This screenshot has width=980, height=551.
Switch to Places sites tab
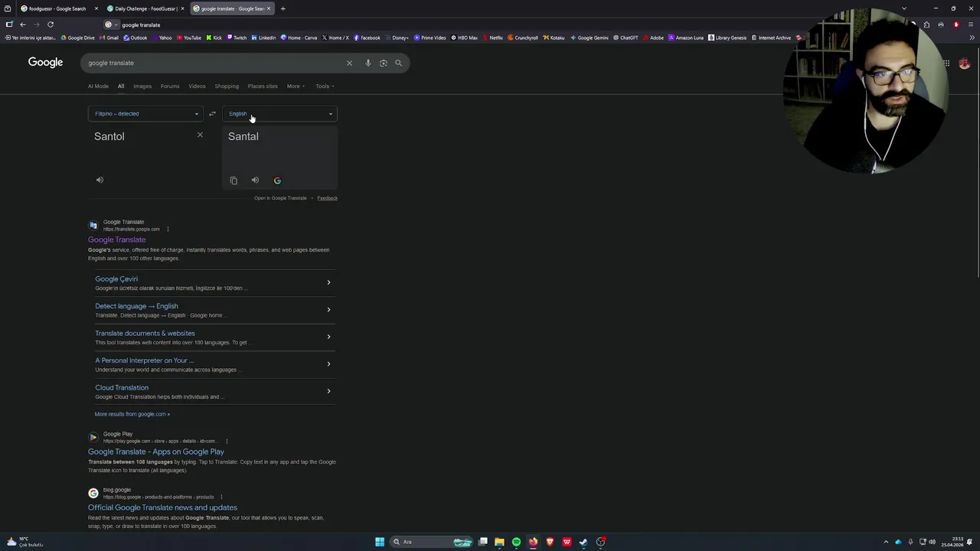[263, 86]
